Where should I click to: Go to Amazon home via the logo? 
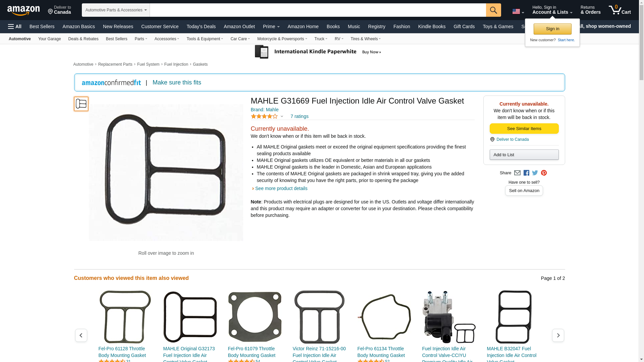[23, 10]
